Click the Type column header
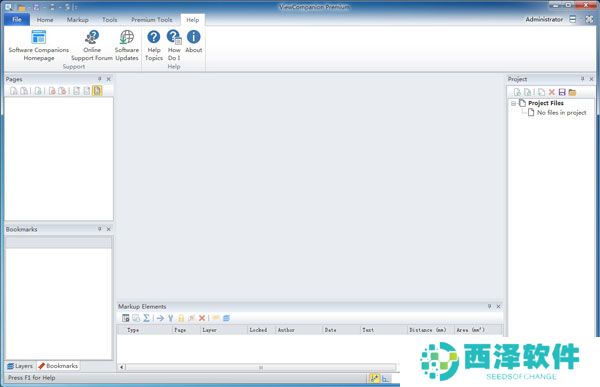 pyautogui.click(x=145, y=330)
